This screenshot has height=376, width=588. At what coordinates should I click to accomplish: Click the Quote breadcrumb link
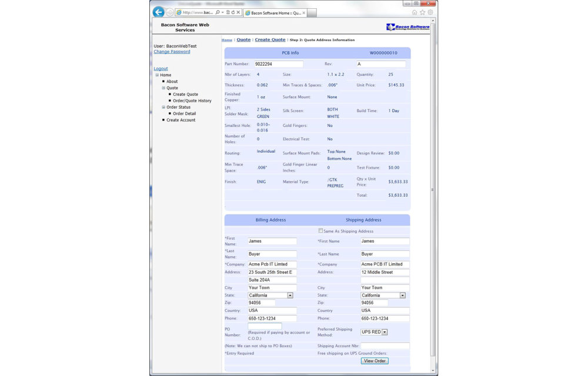pos(243,40)
